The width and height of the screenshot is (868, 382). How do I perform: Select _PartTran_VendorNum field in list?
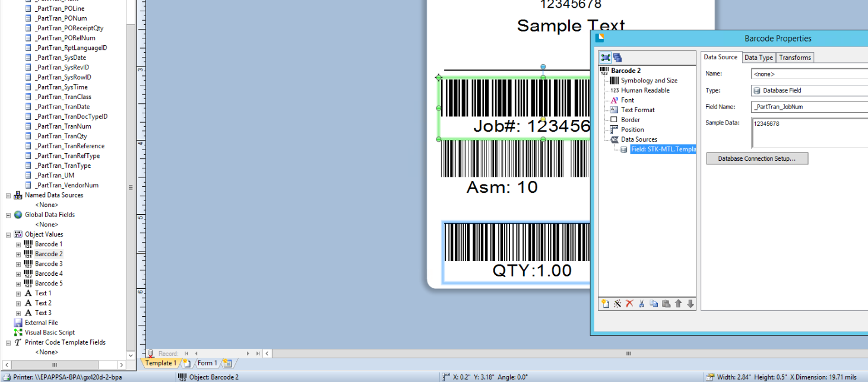tap(66, 185)
